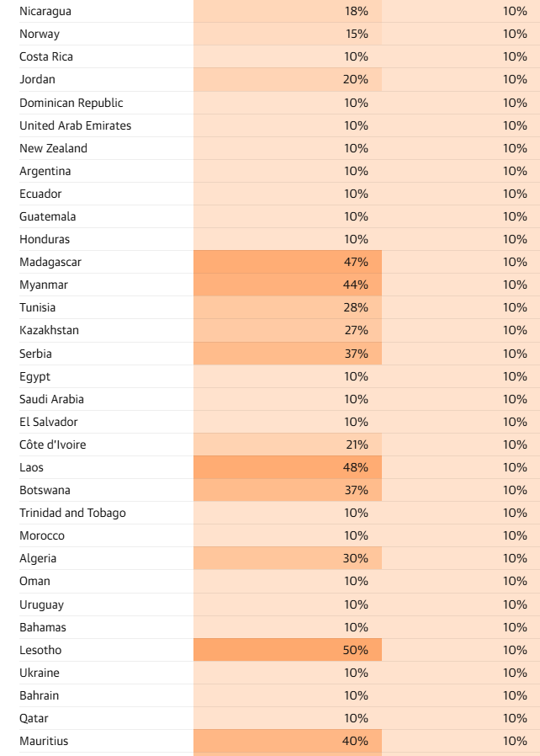Select the Mauritius 40% cell
The width and height of the screenshot is (540, 756).
coord(288,741)
